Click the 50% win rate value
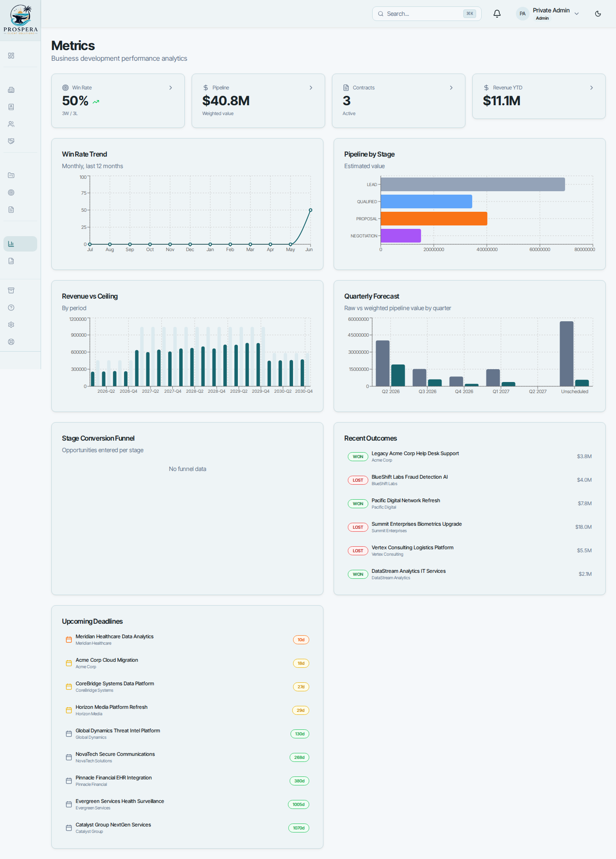616x859 pixels. 75,101
